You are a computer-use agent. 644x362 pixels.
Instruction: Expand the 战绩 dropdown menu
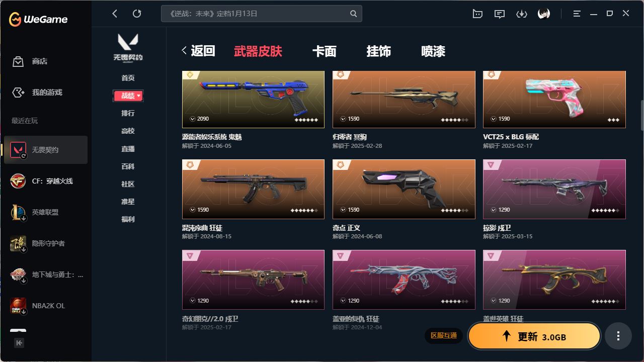tap(128, 96)
